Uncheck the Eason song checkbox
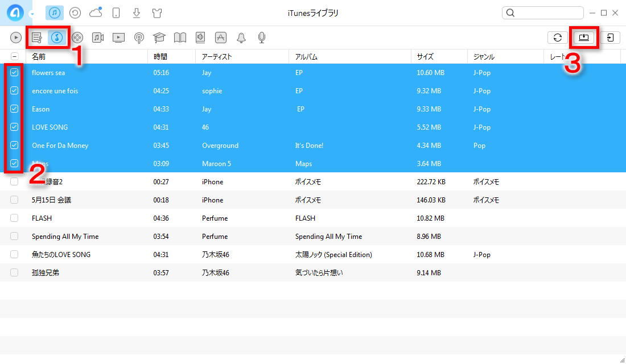Viewport: 626px width, 364px height. 14,109
